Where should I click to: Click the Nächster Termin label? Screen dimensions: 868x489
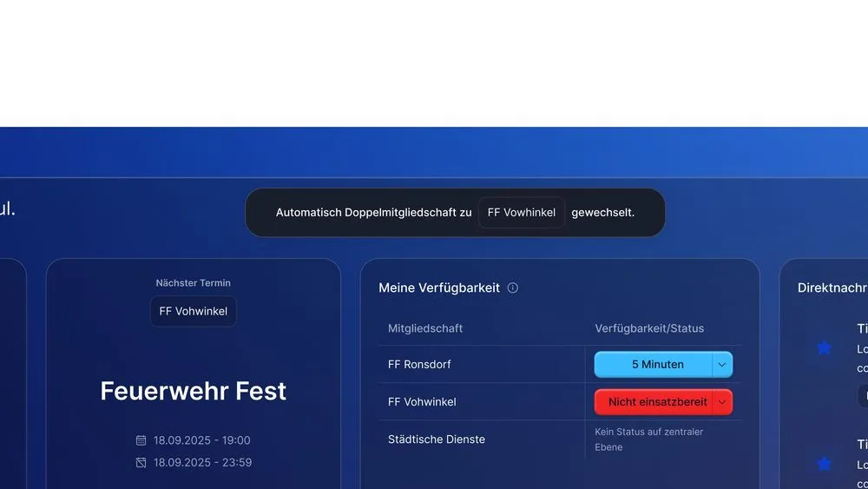pyautogui.click(x=194, y=283)
